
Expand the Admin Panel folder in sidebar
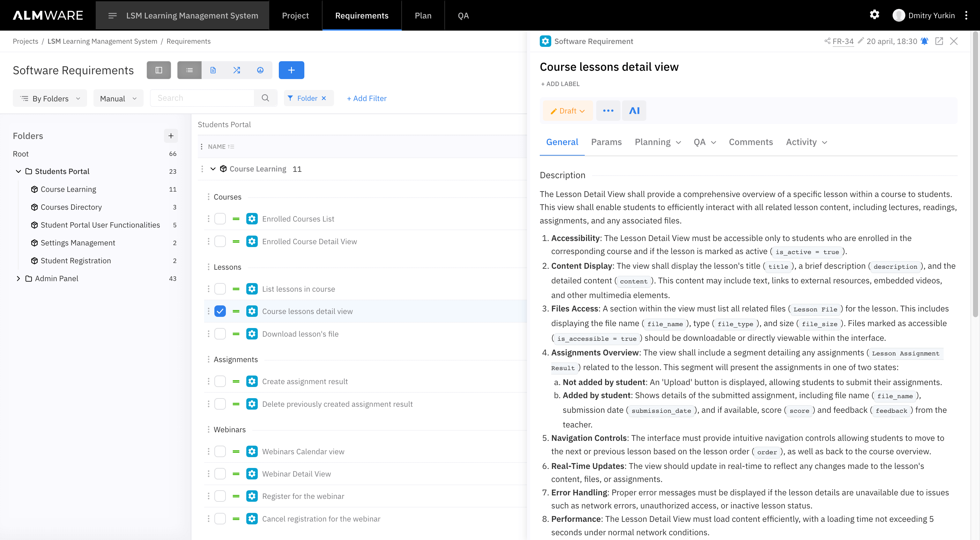coord(18,278)
